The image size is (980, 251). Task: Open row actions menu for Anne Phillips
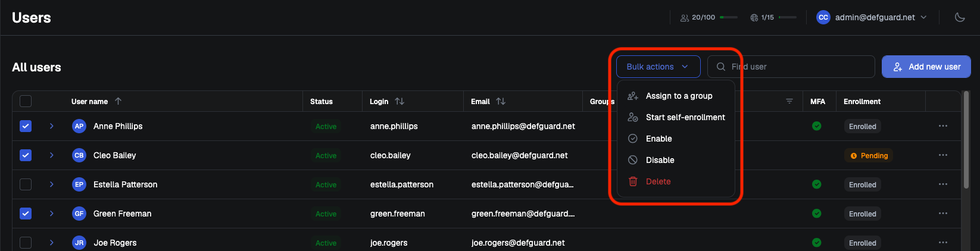(943, 126)
